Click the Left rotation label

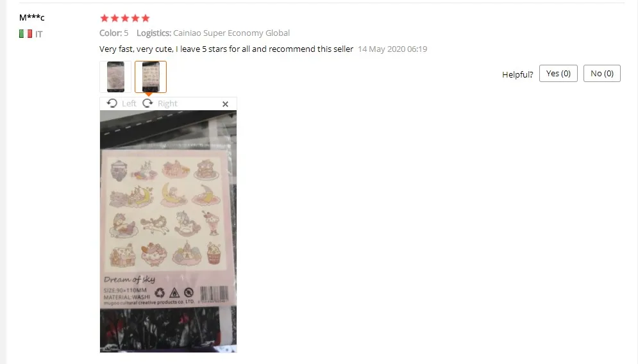click(x=129, y=104)
